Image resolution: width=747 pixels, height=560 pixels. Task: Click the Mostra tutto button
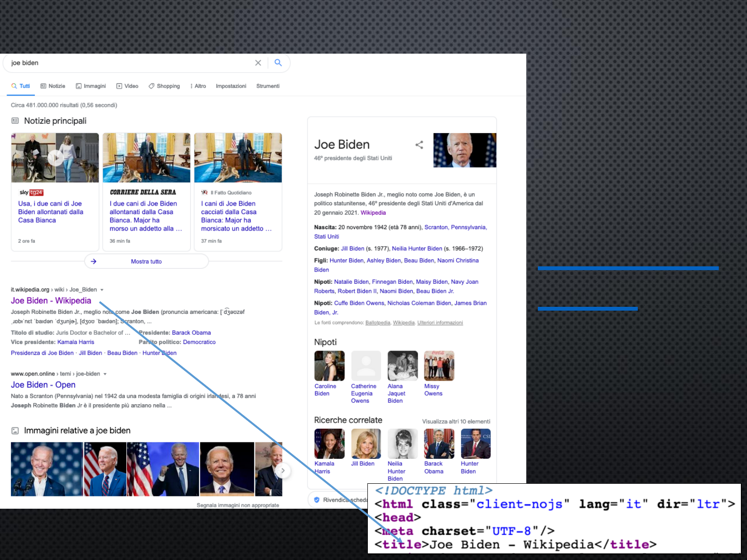click(x=146, y=261)
